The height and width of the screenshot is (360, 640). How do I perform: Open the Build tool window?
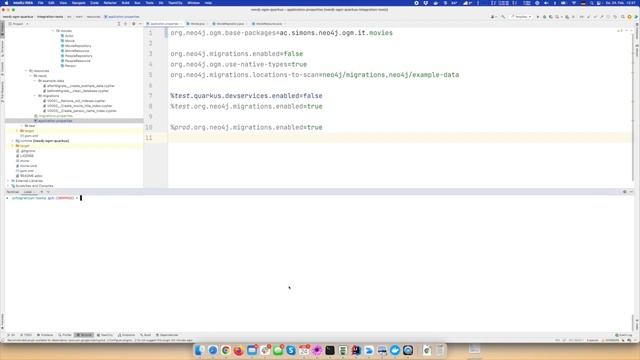pyautogui.click(x=146, y=335)
